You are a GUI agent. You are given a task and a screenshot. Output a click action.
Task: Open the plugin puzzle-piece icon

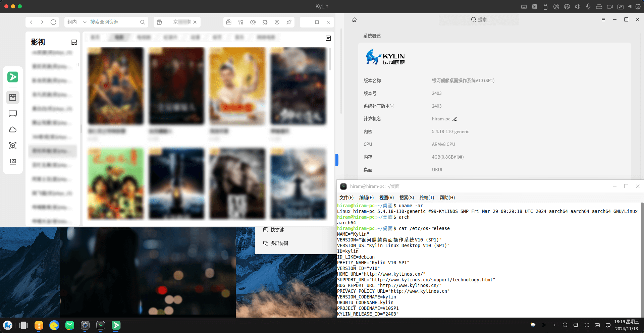pos(265,22)
